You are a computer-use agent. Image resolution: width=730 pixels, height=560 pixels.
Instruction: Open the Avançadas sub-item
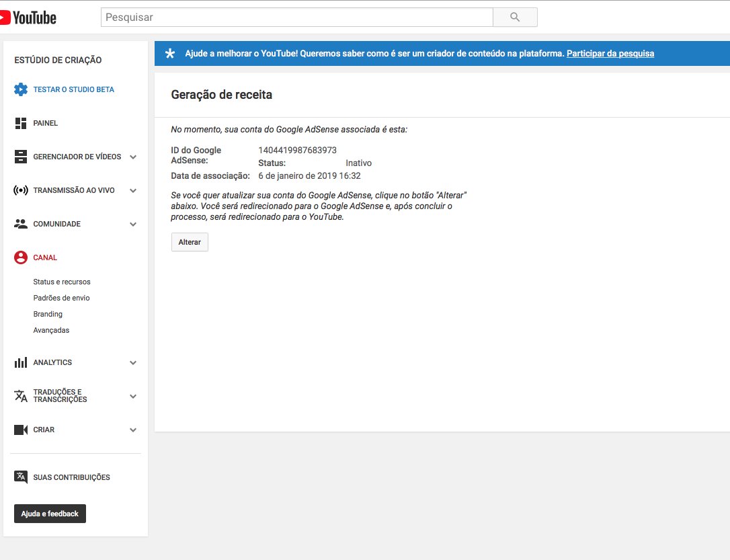(x=51, y=330)
